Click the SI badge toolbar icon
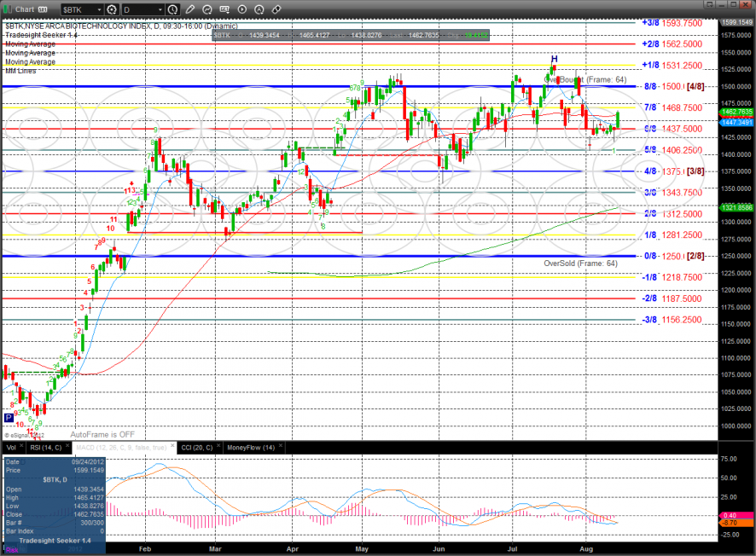Screen dimensions: 756x556 tap(224, 9)
